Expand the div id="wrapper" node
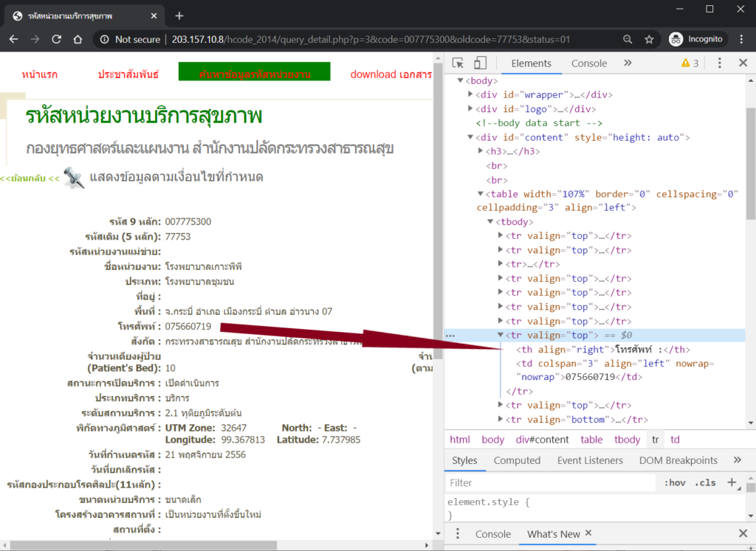The image size is (756, 551). coord(472,94)
